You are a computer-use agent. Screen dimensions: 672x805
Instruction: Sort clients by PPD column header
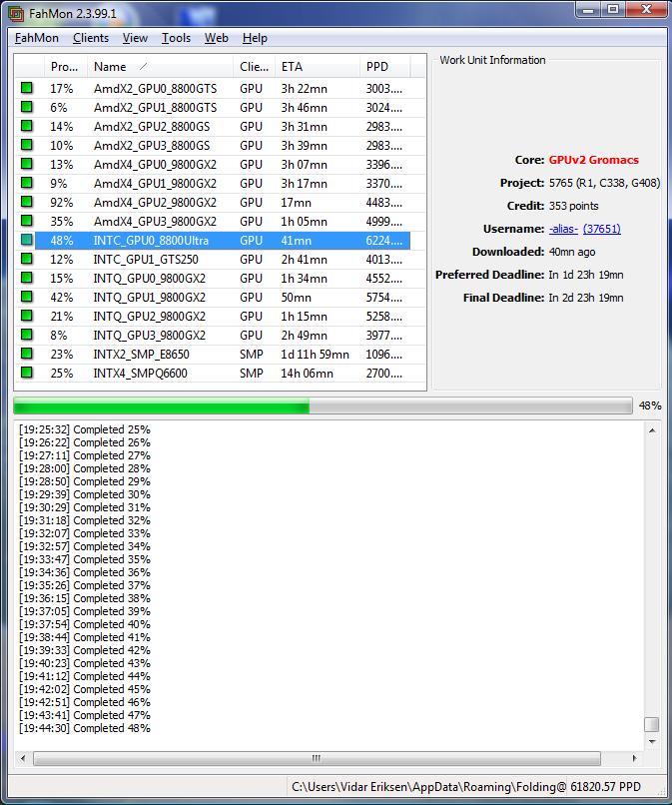(385, 67)
